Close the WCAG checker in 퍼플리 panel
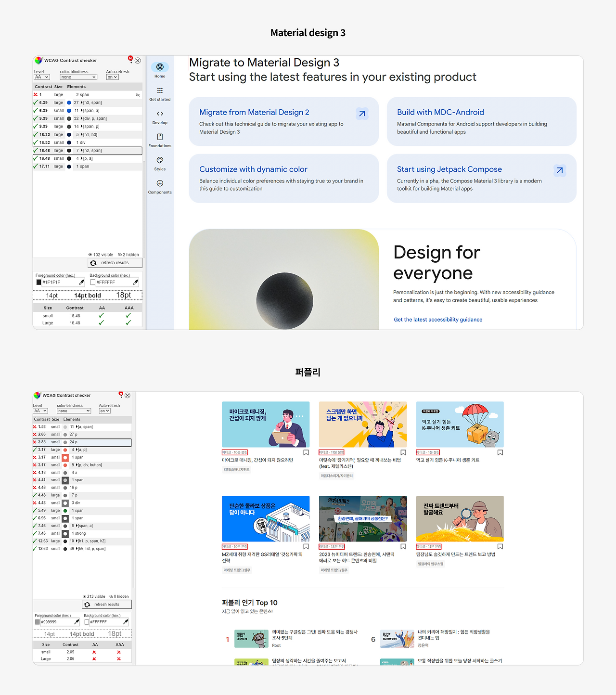The image size is (616, 695). tap(128, 396)
